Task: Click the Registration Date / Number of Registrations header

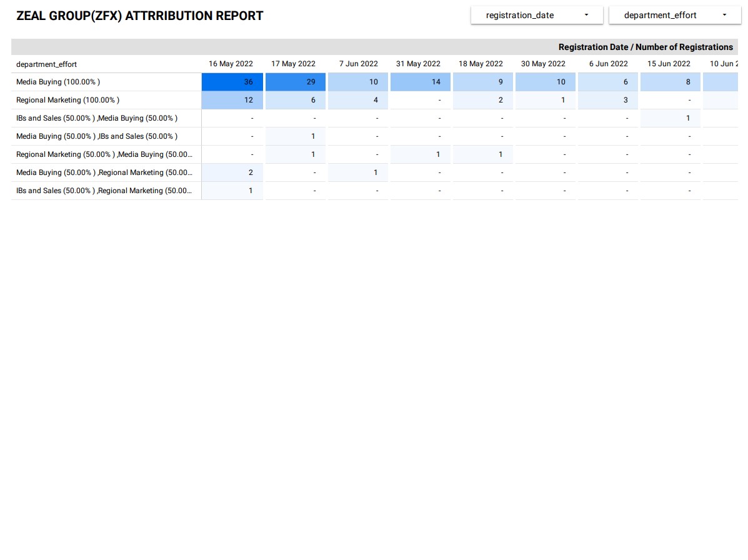Action: [646, 47]
